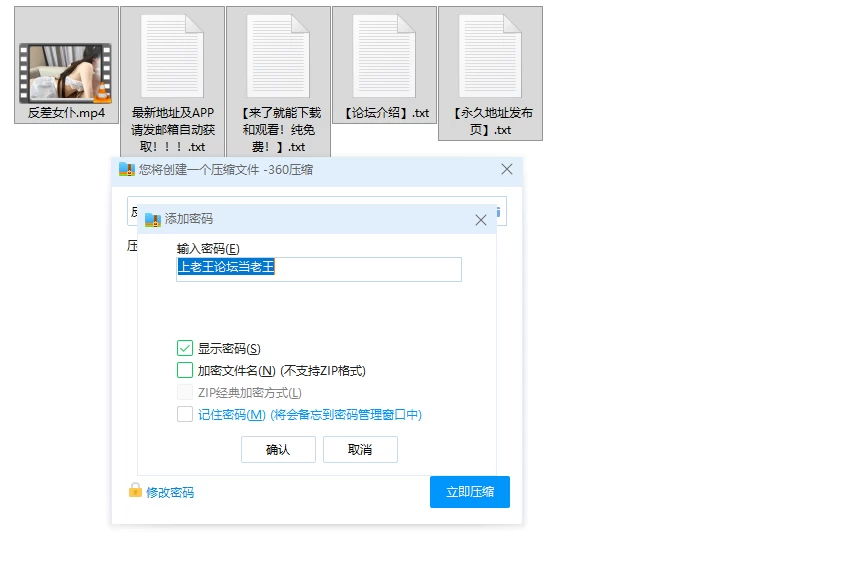Select the 永久地址发布页.txt file icon
The height and width of the screenshot is (579, 861).
490,56
